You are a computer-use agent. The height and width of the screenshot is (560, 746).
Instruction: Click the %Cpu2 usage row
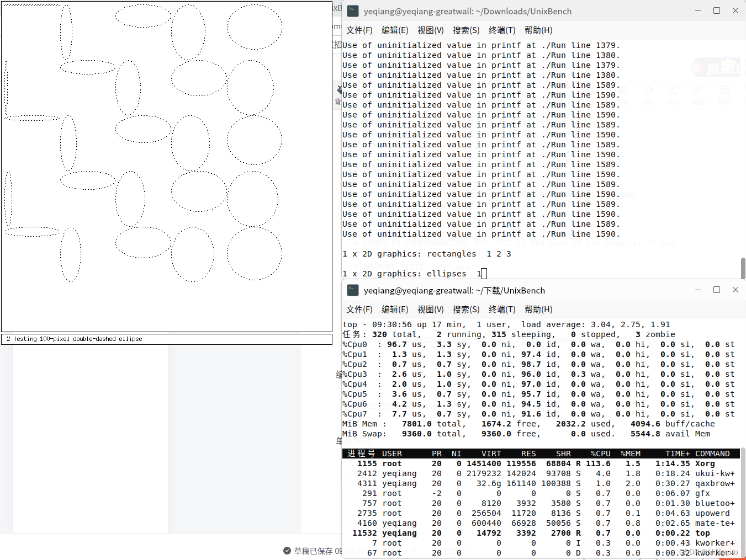pyautogui.click(x=538, y=364)
